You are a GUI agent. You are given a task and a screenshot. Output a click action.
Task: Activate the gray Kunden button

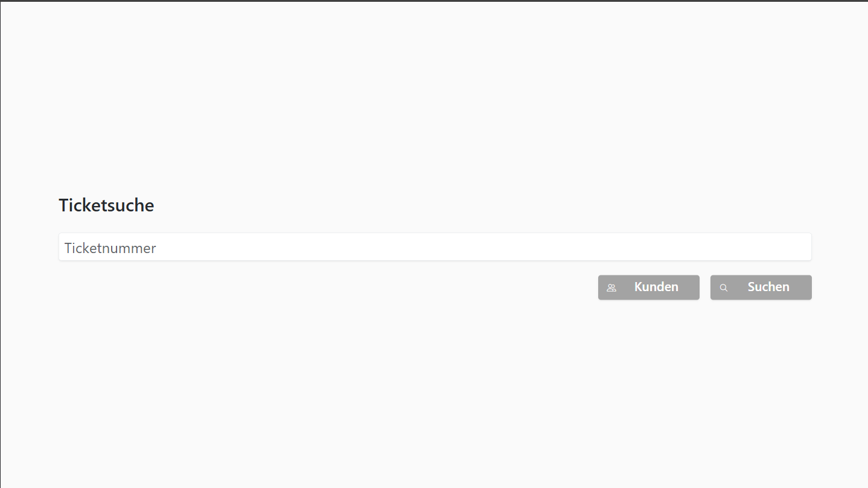[x=649, y=287]
